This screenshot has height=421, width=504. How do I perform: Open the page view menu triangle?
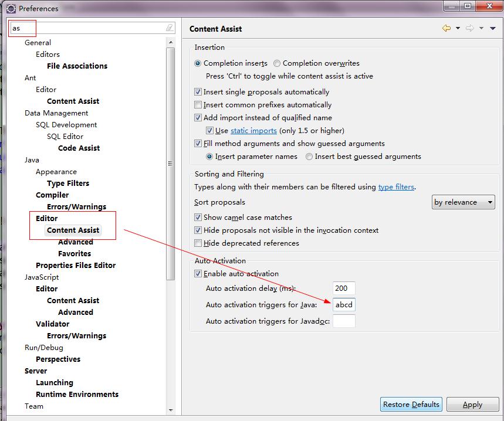[x=492, y=28]
